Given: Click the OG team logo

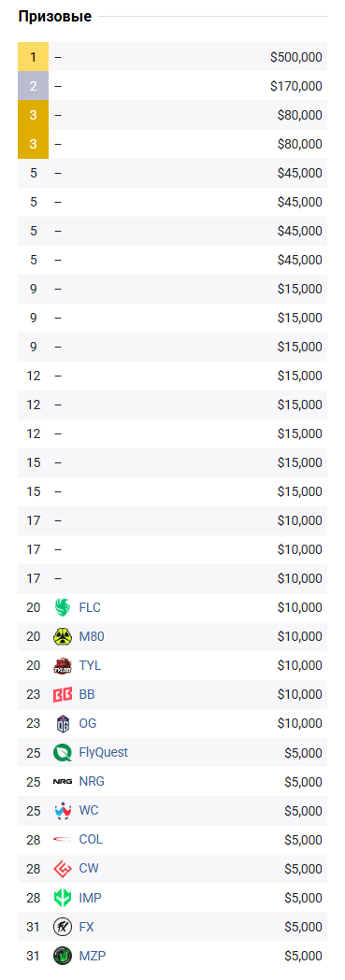Looking at the screenshot, I should (64, 724).
